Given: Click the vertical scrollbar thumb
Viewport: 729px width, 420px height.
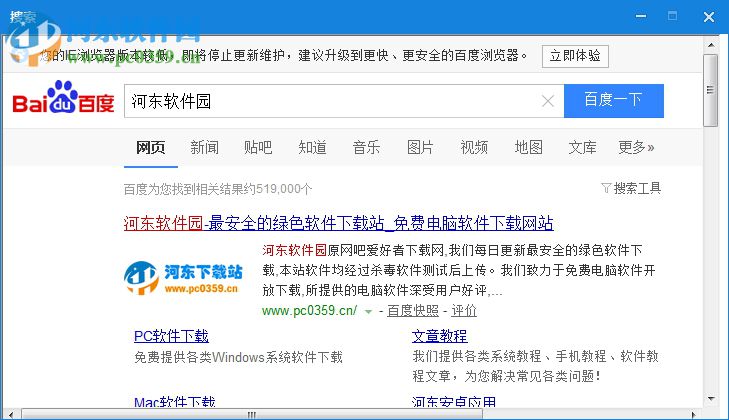Looking at the screenshot, I should (710, 90).
